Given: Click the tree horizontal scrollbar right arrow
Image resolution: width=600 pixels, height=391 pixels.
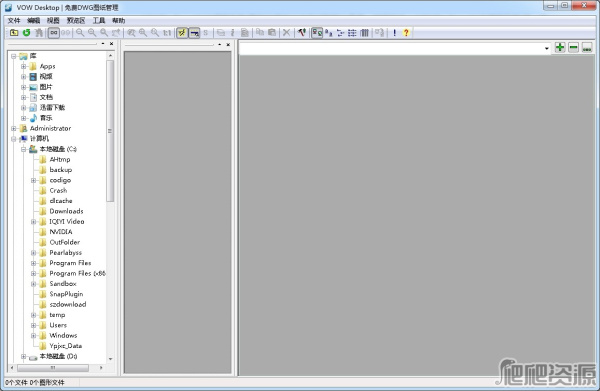Looking at the screenshot, I should 101,368.
